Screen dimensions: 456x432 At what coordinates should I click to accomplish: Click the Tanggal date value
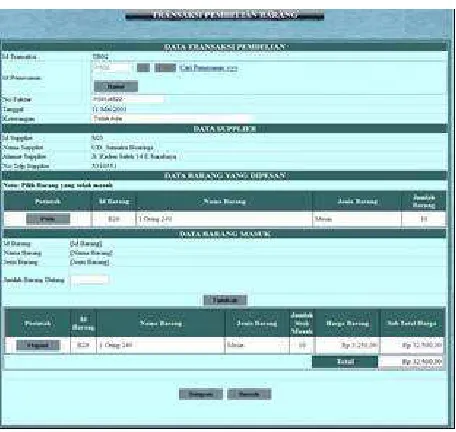click(x=109, y=109)
